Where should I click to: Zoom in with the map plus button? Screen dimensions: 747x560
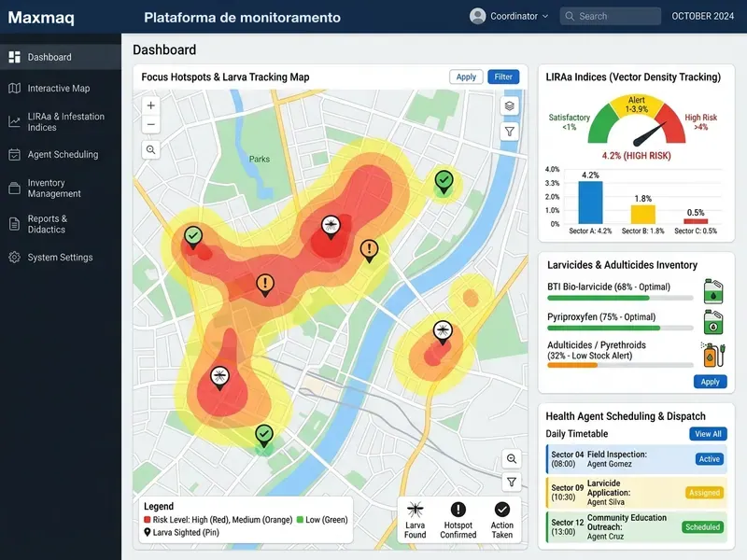pos(151,105)
